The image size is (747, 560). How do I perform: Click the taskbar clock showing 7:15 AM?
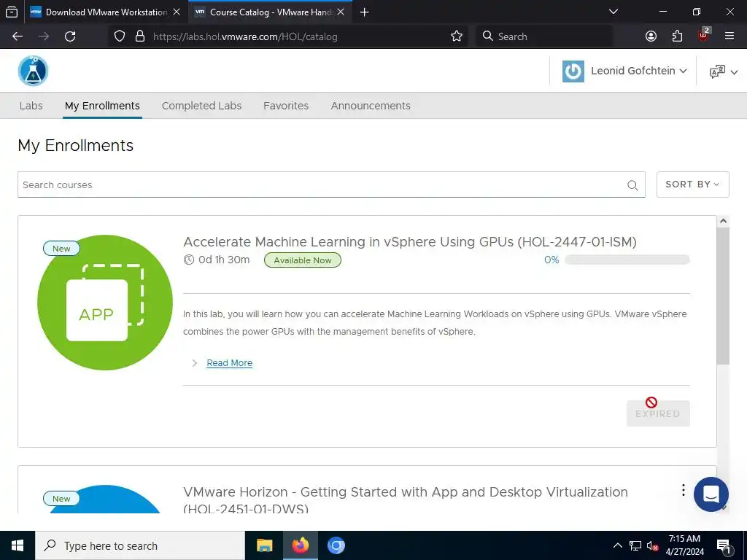tap(684, 545)
